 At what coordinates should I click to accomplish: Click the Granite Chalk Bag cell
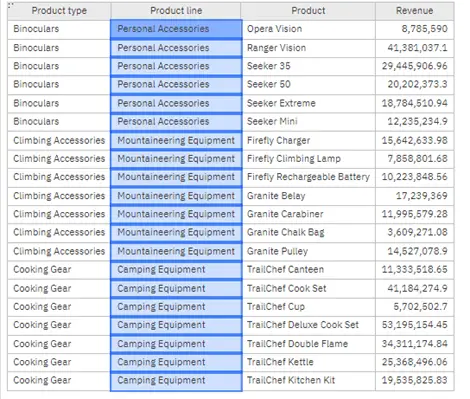pyautogui.click(x=308, y=232)
